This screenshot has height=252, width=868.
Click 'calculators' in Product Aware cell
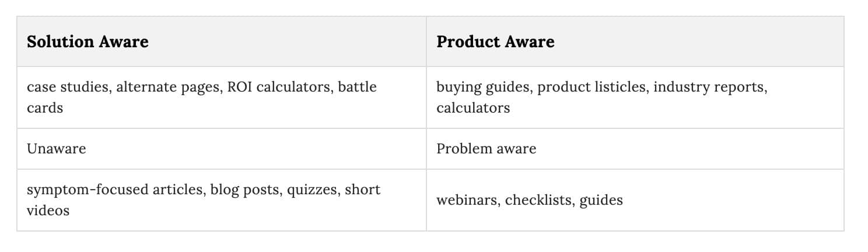[x=473, y=108]
